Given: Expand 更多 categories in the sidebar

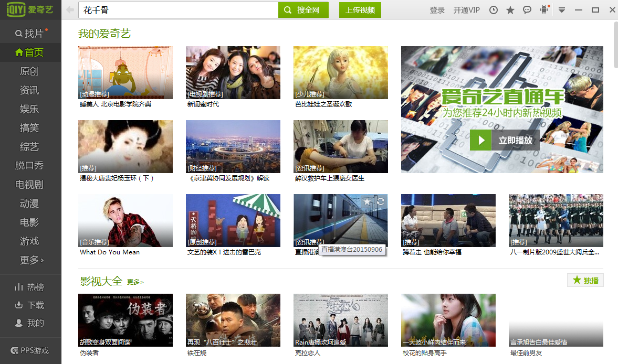Looking at the screenshot, I should pyautogui.click(x=32, y=260).
